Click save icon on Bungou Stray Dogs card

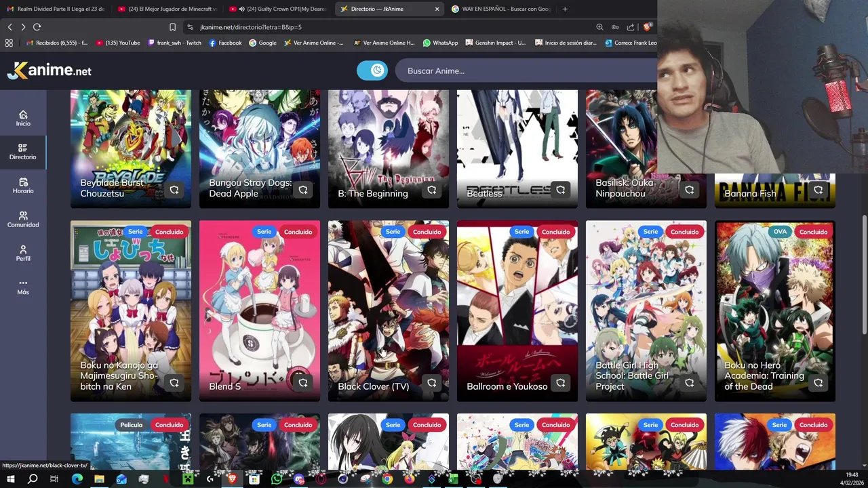(303, 190)
